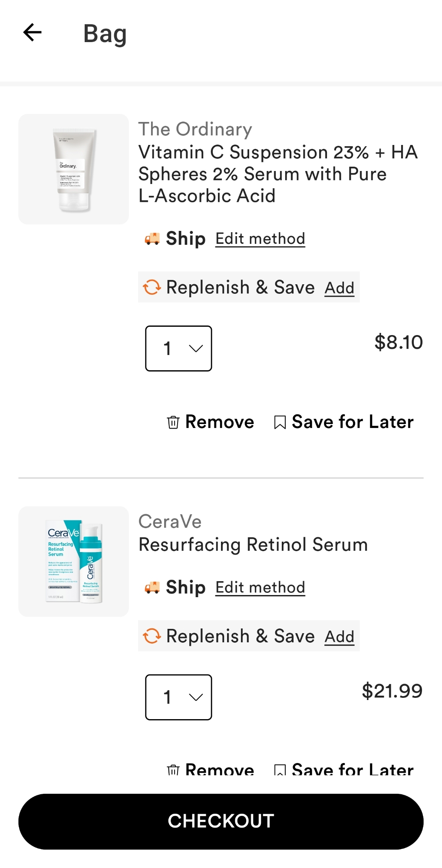Open quantity dropdown for Vitamin C Suspension
442x868 pixels.
click(x=178, y=349)
